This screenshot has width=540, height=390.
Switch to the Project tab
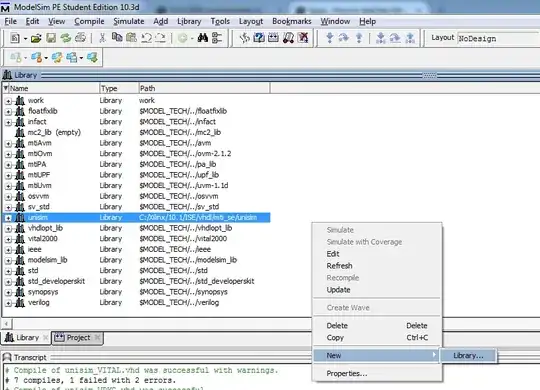pyautogui.click(x=77, y=338)
